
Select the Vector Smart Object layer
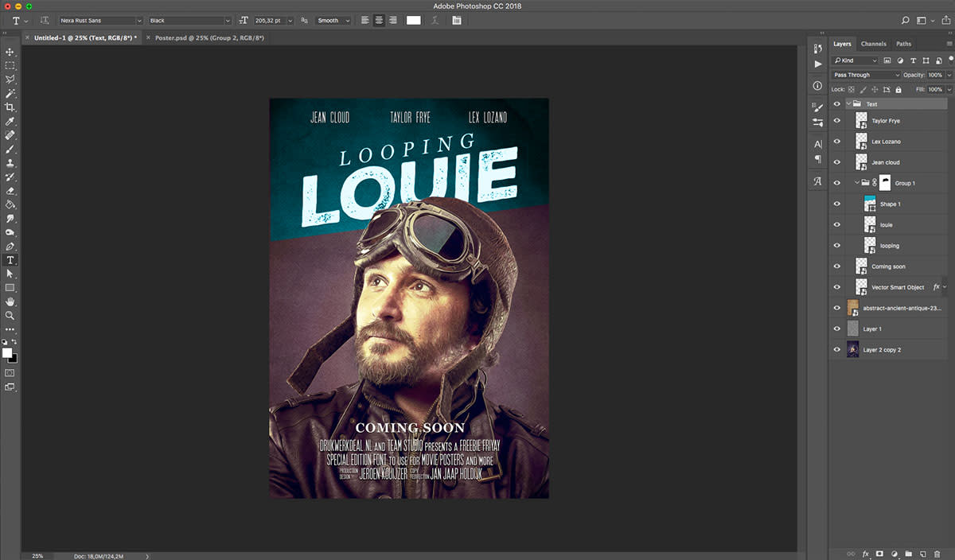click(897, 287)
